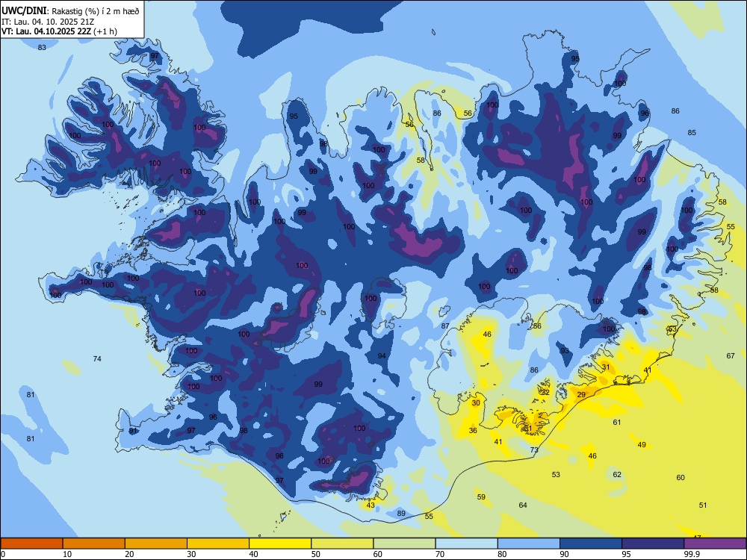Click the humidity value '36' in the yellow area
Image resolution: width=747 pixels, height=560 pixels.
473,431
